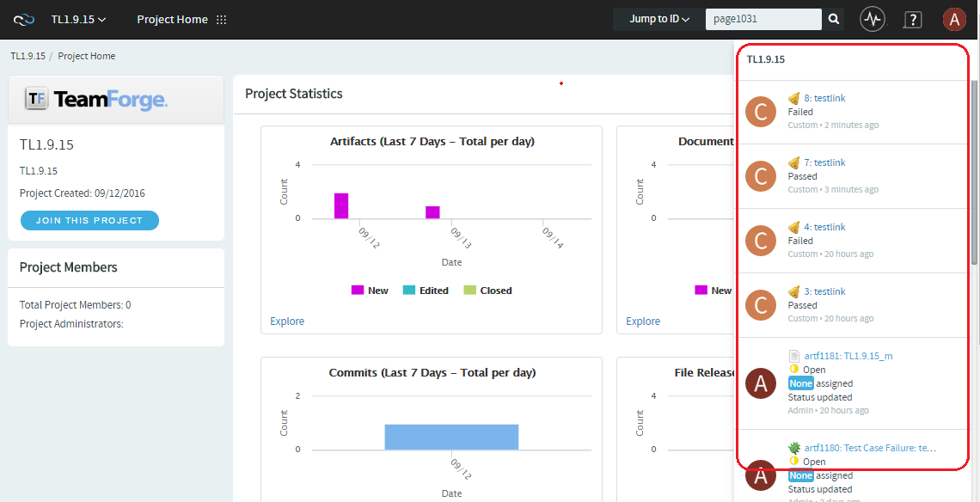Click the magnifier search icon
This screenshot has height=502, width=980.
(834, 20)
